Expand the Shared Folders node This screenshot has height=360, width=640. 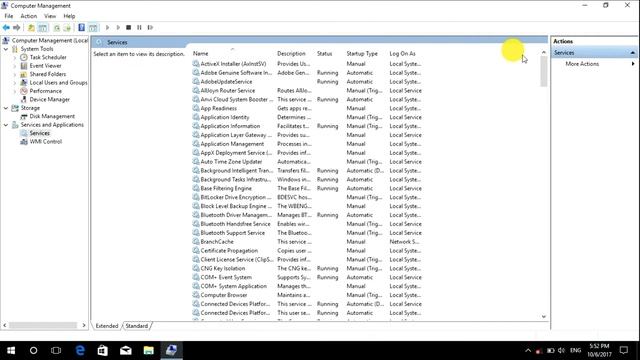(15, 74)
